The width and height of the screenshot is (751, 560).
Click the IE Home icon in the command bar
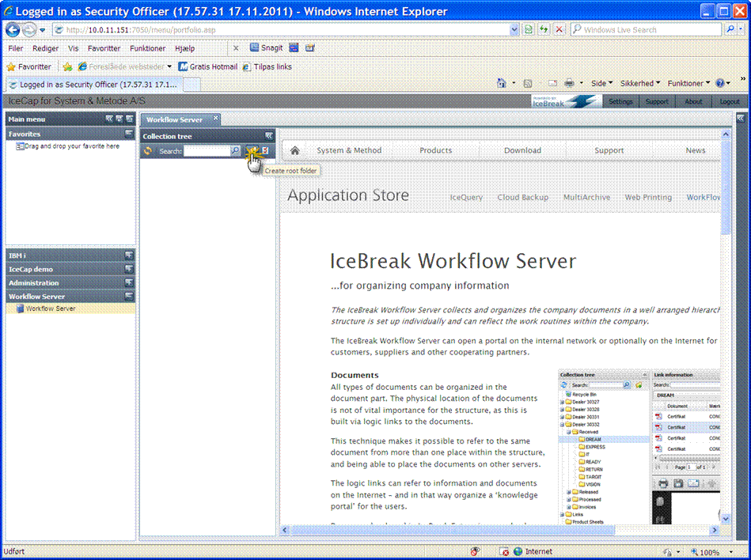pyautogui.click(x=501, y=83)
